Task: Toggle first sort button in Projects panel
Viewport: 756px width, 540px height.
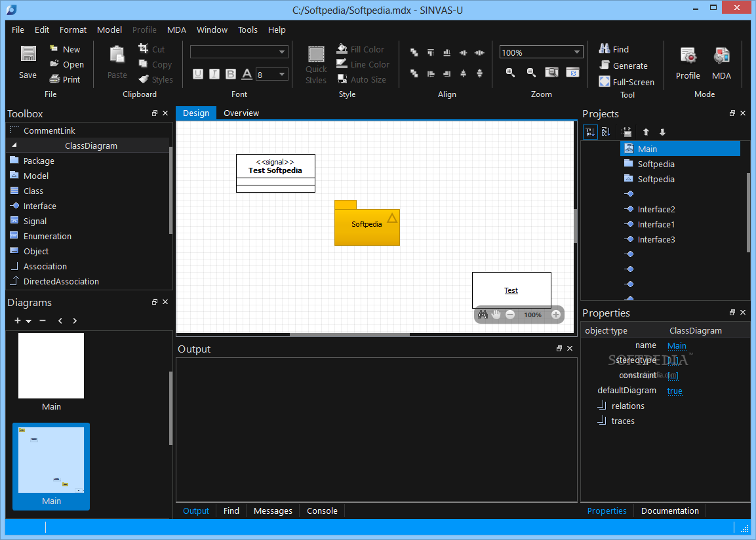Action: (590, 132)
